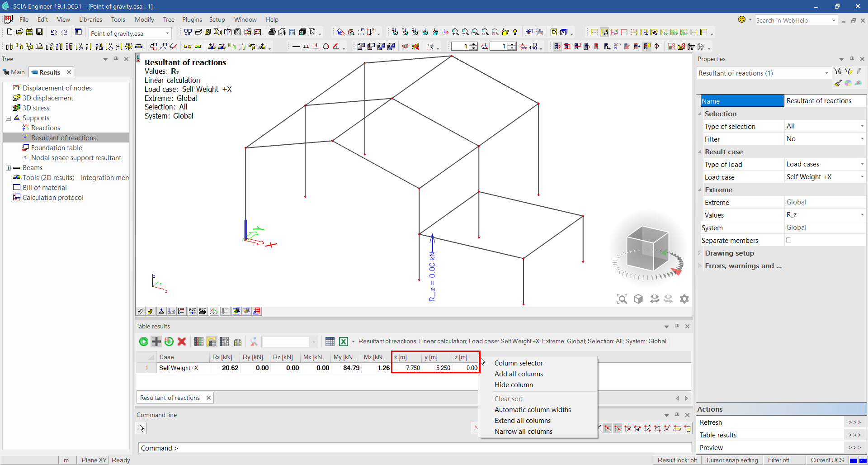Toggle pin on the Properties panel
Image resolution: width=868 pixels, height=465 pixels.
[852, 59]
